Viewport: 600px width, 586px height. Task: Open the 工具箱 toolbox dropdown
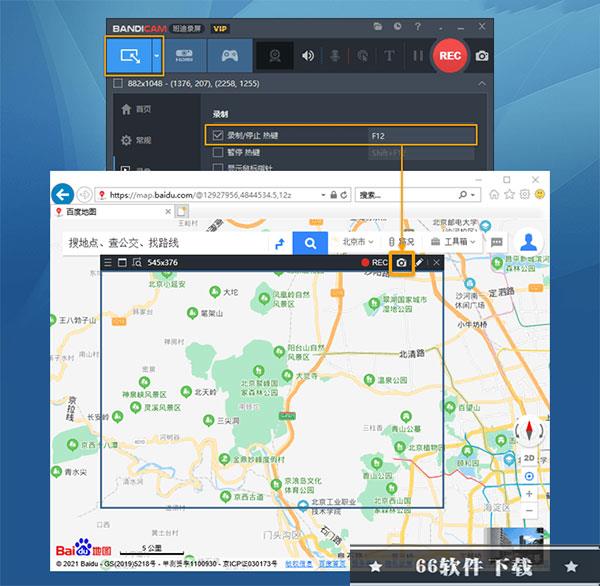point(453,242)
